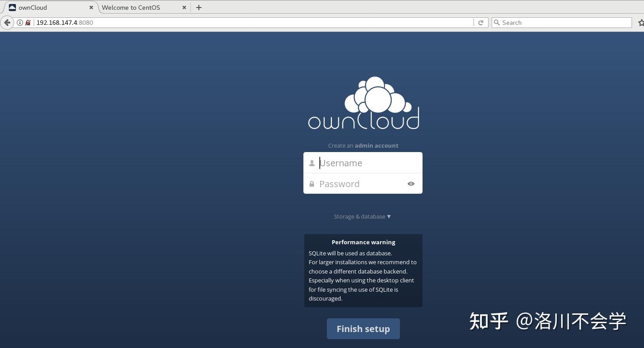Screen dimensions: 644x348
Task: Click the mixed content shield icon
Action: [28, 23]
